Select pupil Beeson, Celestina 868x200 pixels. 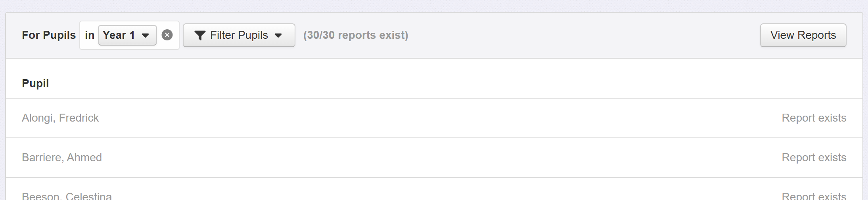67,196
